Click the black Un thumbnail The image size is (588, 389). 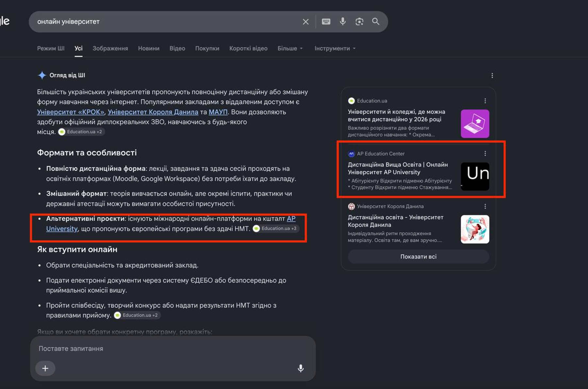(475, 176)
